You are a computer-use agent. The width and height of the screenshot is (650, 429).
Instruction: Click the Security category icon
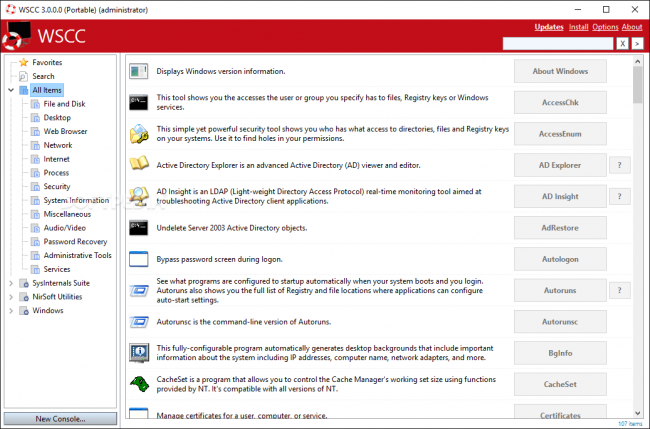pos(36,187)
